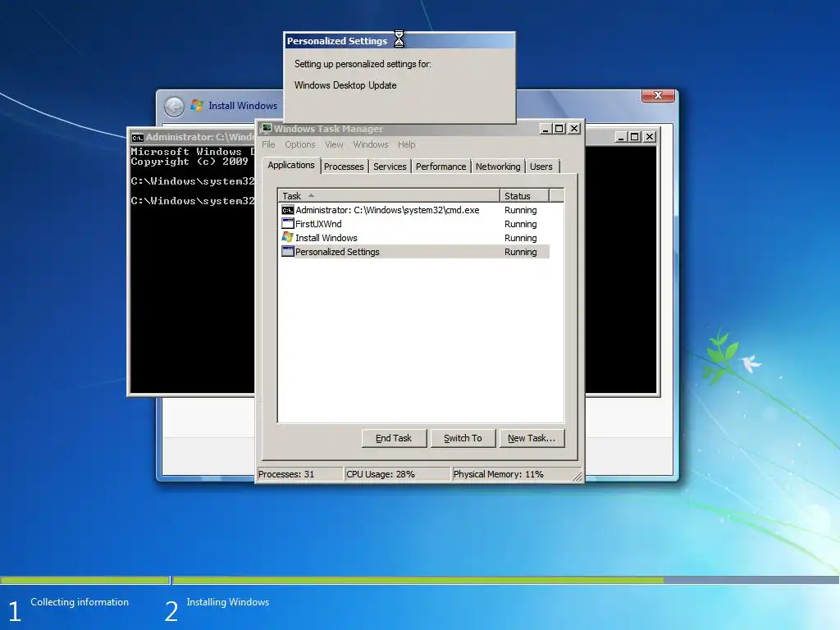Close the Install Windows dialog with the red X

pyautogui.click(x=659, y=95)
